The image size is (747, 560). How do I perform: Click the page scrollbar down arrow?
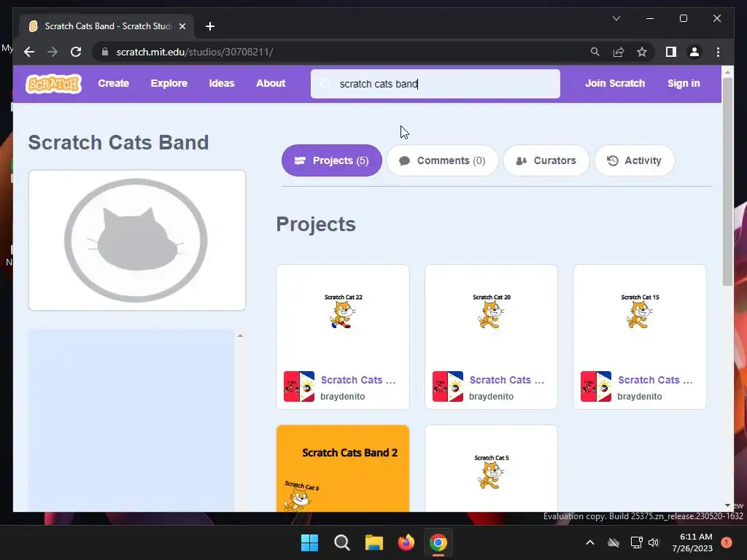tap(727, 505)
